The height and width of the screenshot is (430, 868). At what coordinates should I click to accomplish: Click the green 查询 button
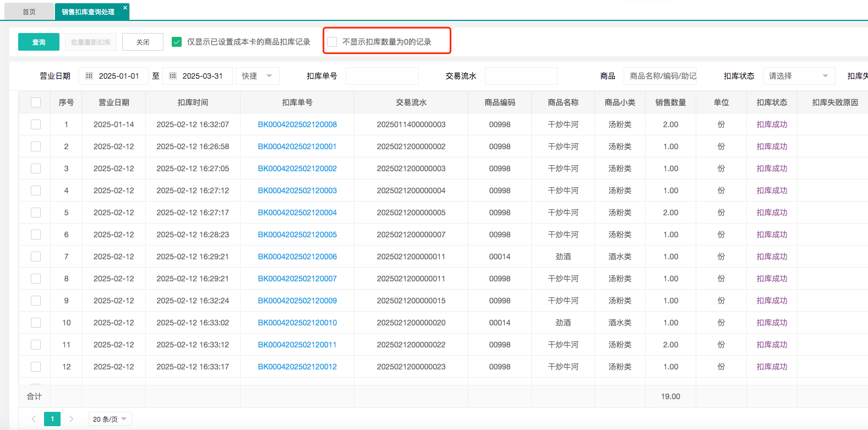[39, 42]
